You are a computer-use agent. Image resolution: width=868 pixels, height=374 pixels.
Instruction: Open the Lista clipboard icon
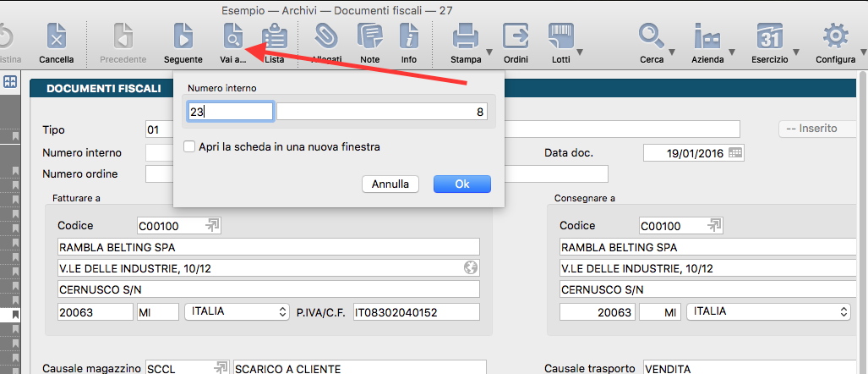274,38
